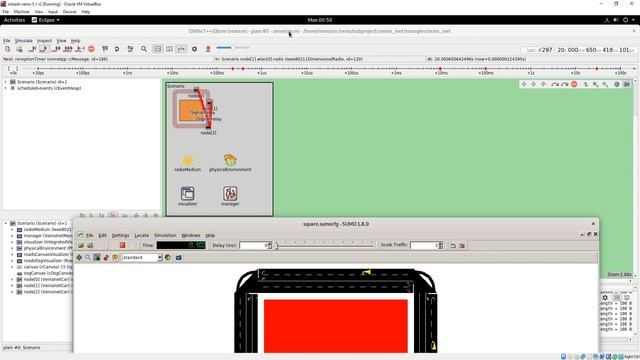Select ogCanvas tree row
This screenshot has width=640, height=360.
pyautogui.click(x=44, y=273)
